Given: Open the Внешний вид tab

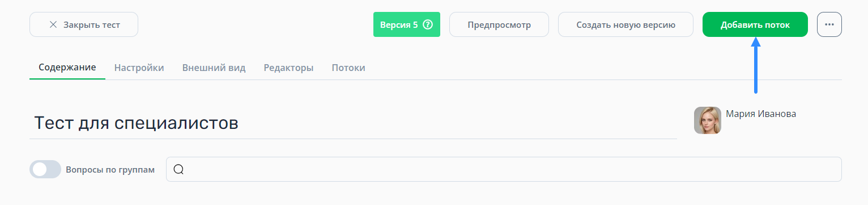Looking at the screenshot, I should (214, 68).
